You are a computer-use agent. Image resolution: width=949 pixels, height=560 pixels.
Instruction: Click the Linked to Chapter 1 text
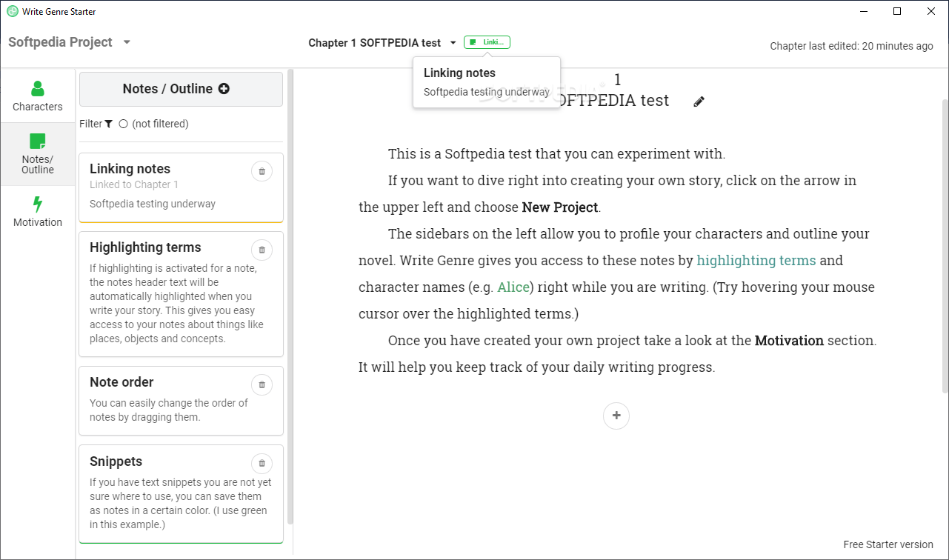pos(134,184)
